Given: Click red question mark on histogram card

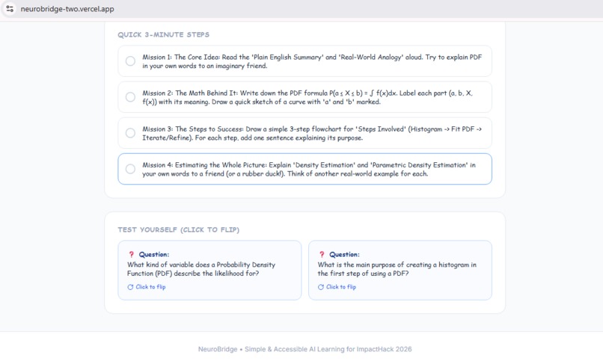Looking at the screenshot, I should point(322,254).
